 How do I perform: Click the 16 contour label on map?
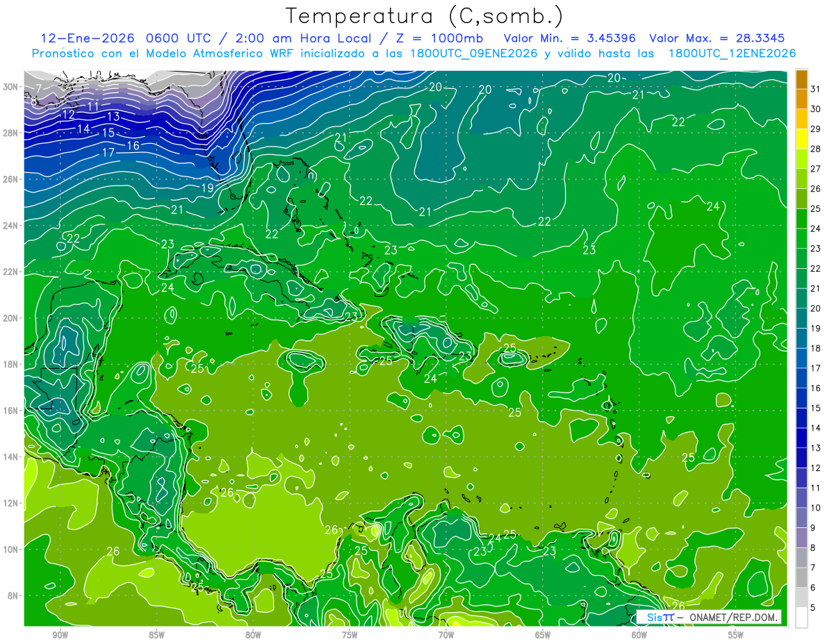coord(133,145)
